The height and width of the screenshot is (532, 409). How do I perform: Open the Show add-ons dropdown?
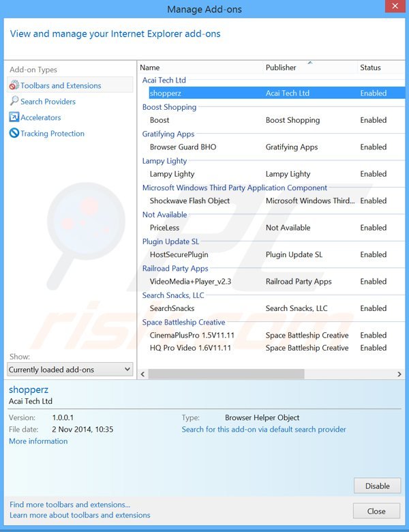coord(70,370)
